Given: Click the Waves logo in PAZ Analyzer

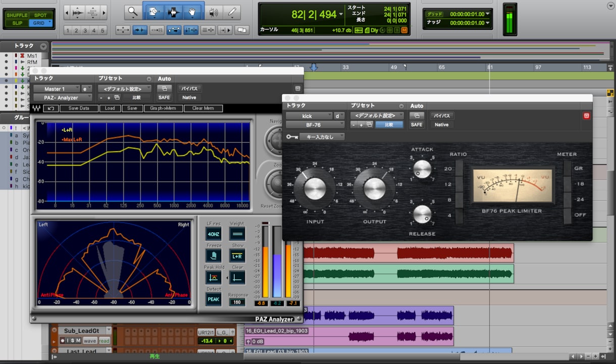Looking at the screenshot, I should [36, 108].
